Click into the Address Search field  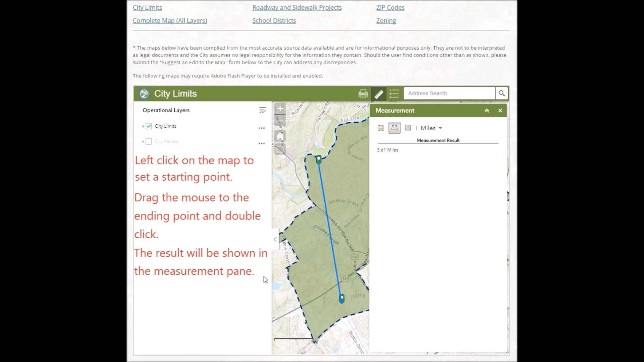click(449, 93)
